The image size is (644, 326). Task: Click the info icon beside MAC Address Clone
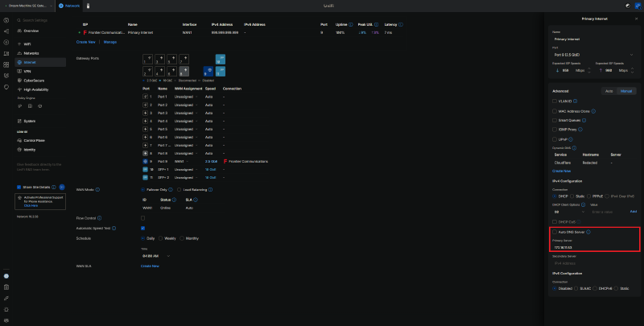coord(593,111)
